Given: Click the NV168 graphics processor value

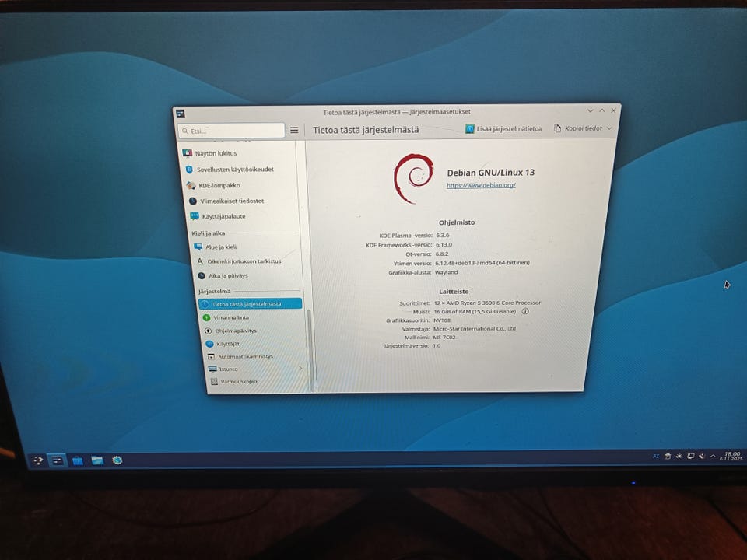Looking at the screenshot, I should pos(442,320).
